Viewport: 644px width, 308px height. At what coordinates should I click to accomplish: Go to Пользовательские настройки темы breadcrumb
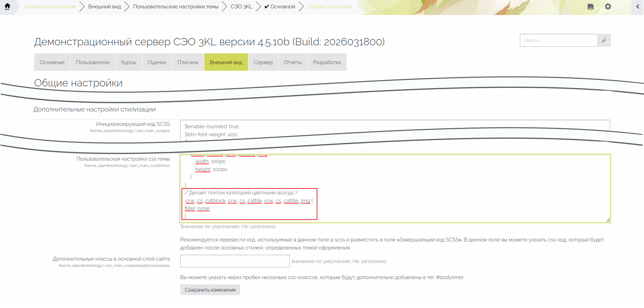tap(176, 7)
